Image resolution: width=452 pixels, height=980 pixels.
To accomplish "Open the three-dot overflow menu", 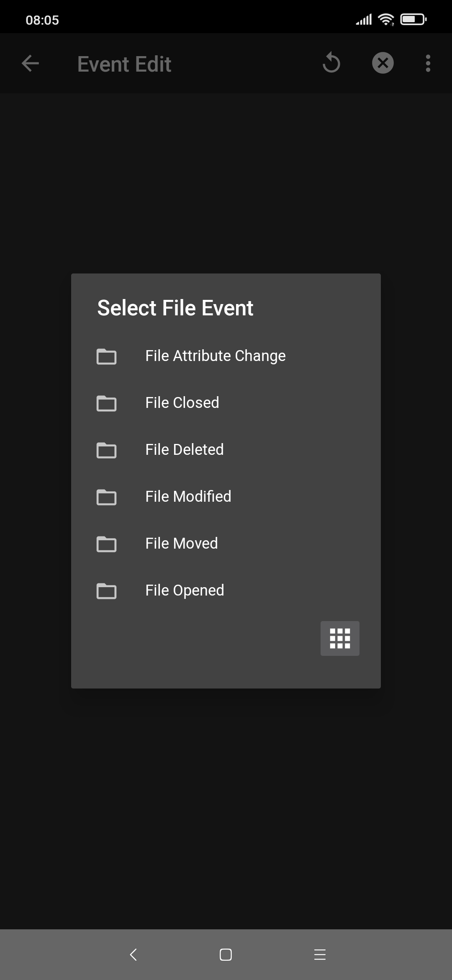I will (428, 63).
